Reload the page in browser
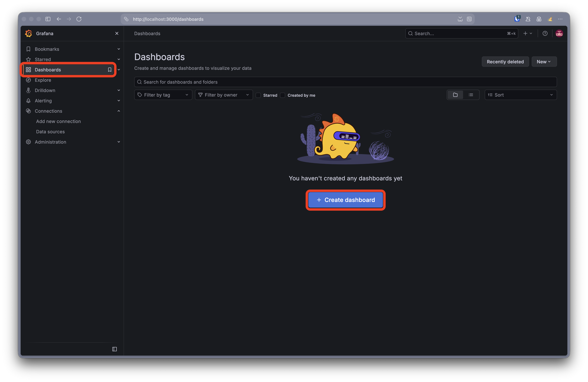The image size is (588, 382). (x=79, y=19)
